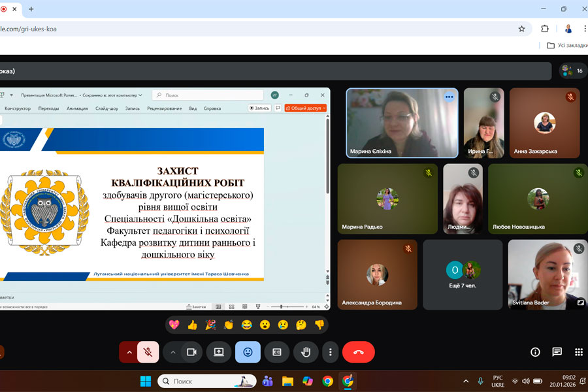Send the crying face reaction
The image size is (588, 392).
(283, 325)
